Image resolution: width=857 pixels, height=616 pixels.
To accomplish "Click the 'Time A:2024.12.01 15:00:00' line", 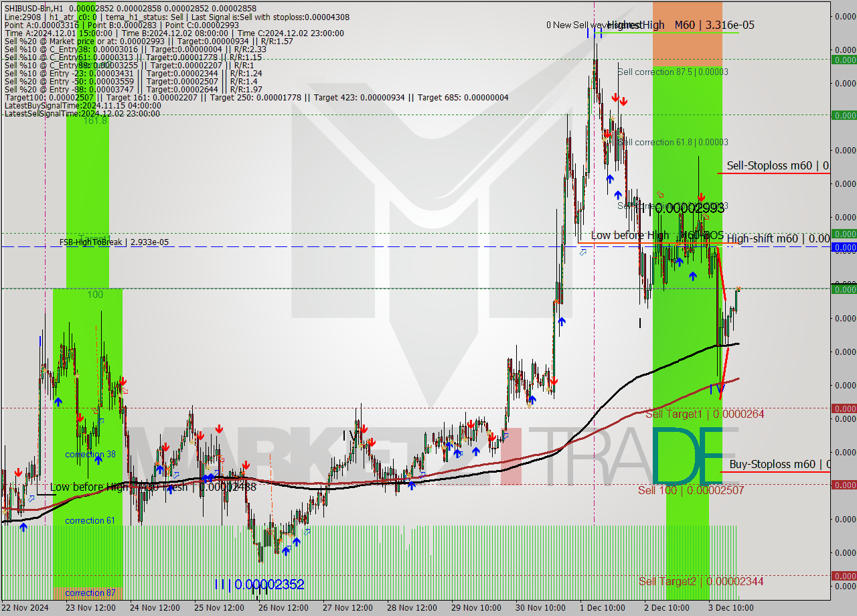I will 174,33.
